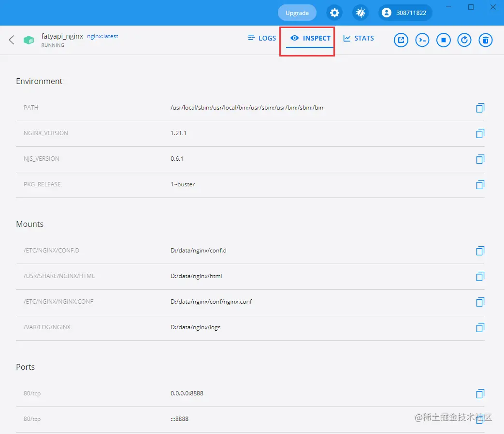Open container in browser icon
Screen dimensions: 504x434
[x=401, y=40]
